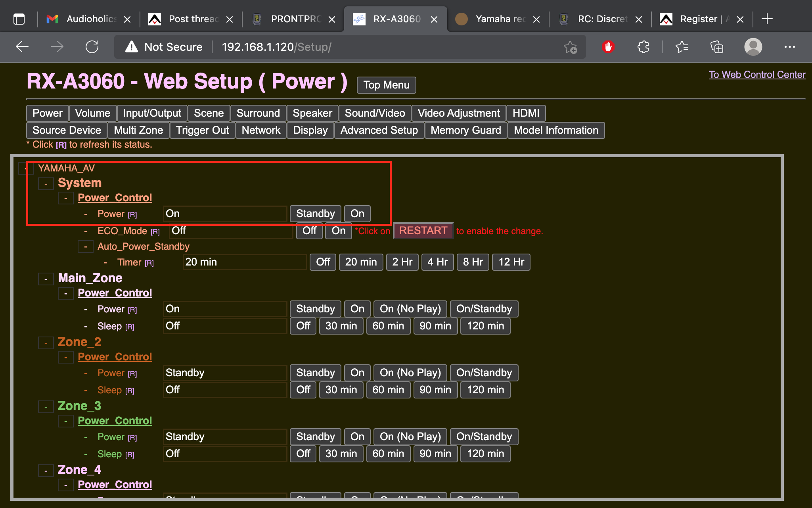The height and width of the screenshot is (508, 812).
Task: Open the Input/Output setup tab
Action: [152, 113]
